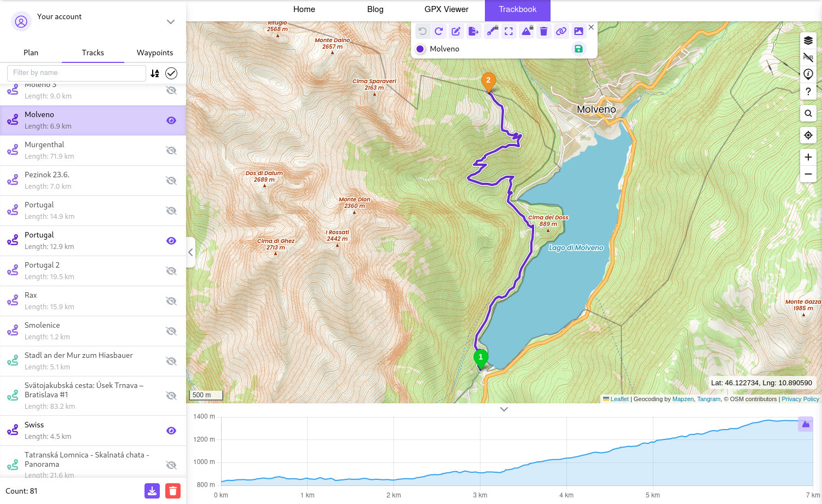Viewport: 822px width, 504px height.
Task: Open the Privacy Policy link
Action: [x=800, y=399]
